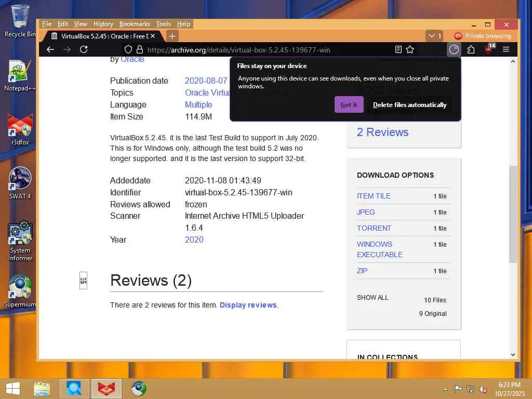This screenshot has height=399, width=532.
Task: Open tracking protection shield icon
Action: click(128, 49)
